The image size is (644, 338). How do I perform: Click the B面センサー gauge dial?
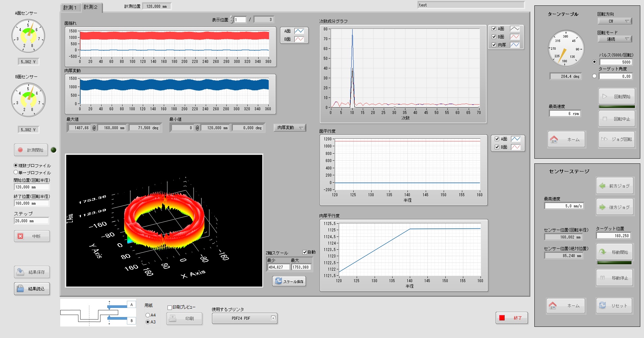(28, 100)
